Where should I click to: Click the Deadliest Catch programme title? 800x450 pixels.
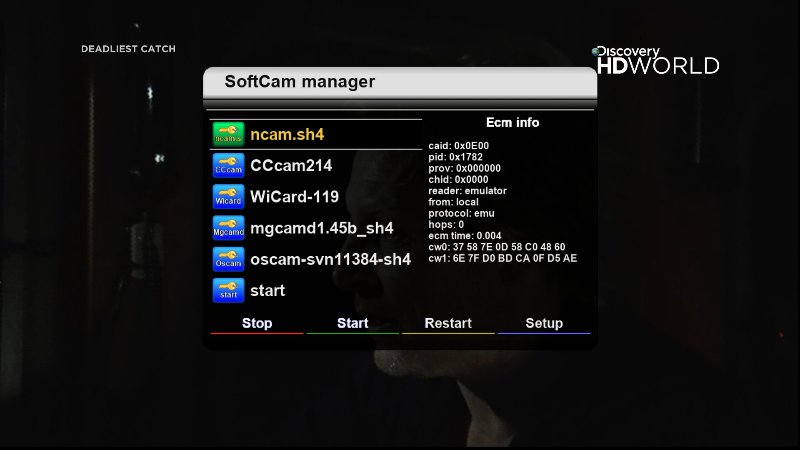tap(128, 49)
